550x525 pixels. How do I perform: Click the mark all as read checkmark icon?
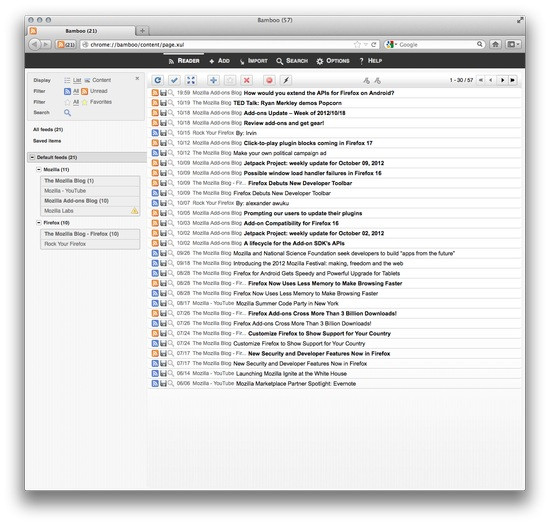[x=174, y=80]
